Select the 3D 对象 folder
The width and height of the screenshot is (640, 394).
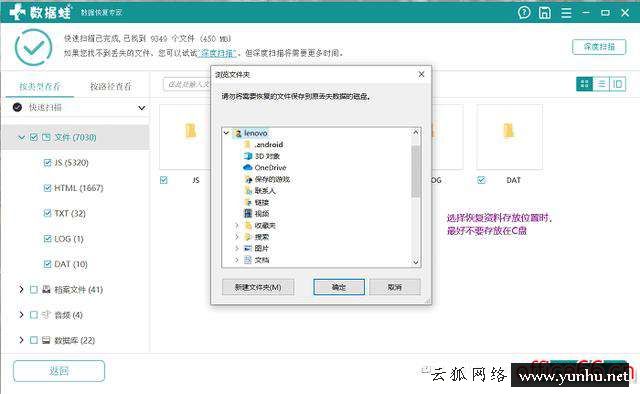pos(267,156)
